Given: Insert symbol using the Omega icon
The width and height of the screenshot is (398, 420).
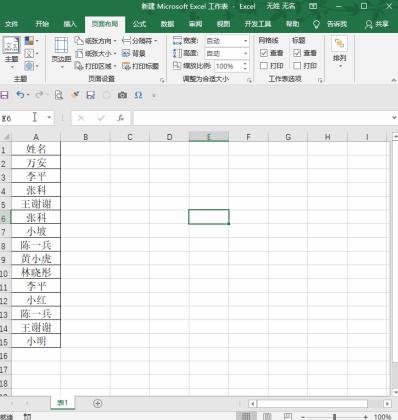Looking at the screenshot, I should pyautogui.click(x=138, y=95).
